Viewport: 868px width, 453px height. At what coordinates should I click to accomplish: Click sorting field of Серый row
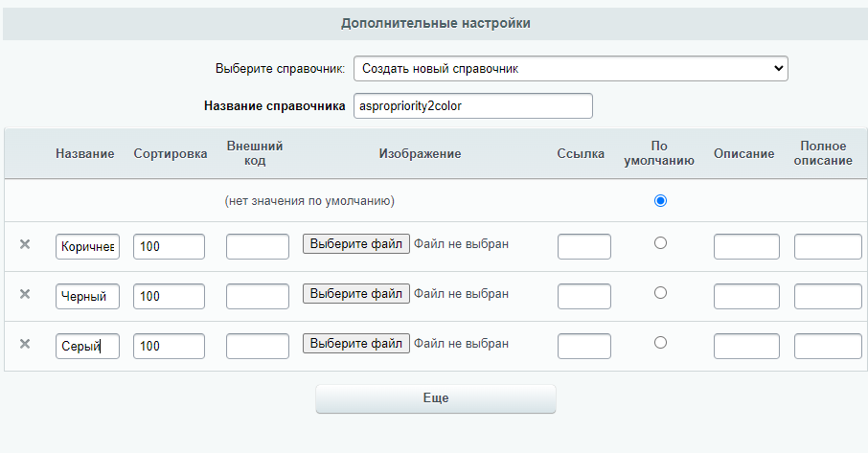point(169,347)
